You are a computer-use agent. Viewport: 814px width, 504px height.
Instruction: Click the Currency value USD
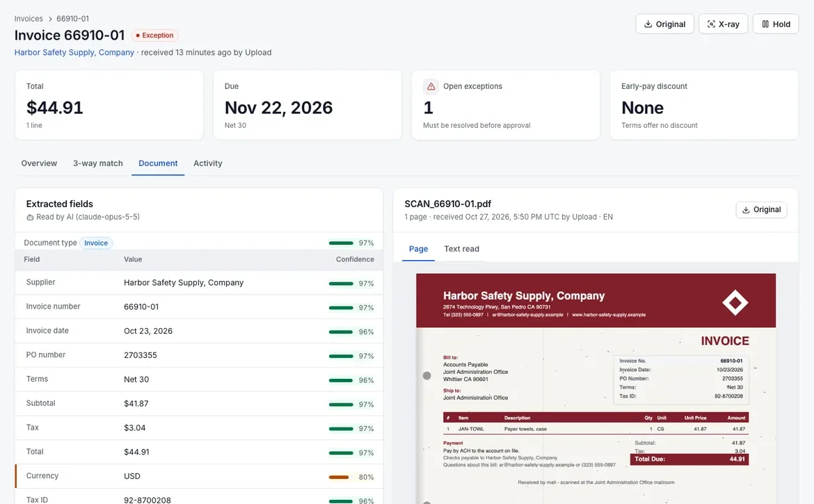pyautogui.click(x=132, y=476)
